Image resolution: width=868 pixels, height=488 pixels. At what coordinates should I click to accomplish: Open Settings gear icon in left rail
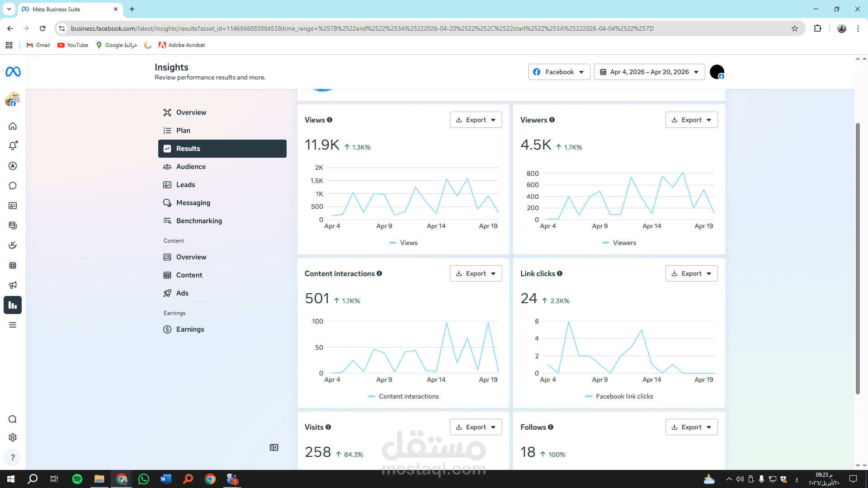[13, 437]
